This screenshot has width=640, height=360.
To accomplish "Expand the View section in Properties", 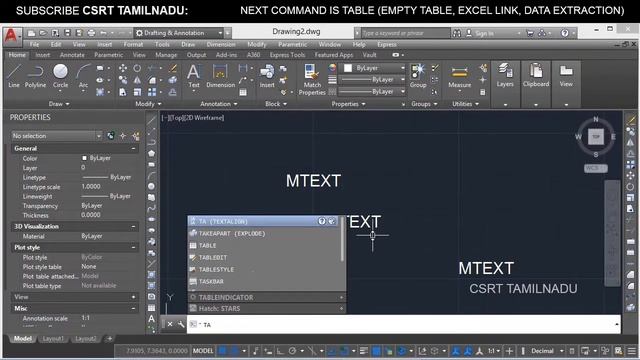I will point(133,297).
